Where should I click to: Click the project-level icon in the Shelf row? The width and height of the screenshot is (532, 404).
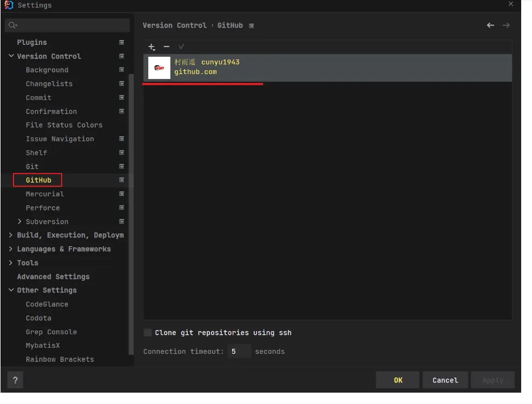(x=121, y=153)
